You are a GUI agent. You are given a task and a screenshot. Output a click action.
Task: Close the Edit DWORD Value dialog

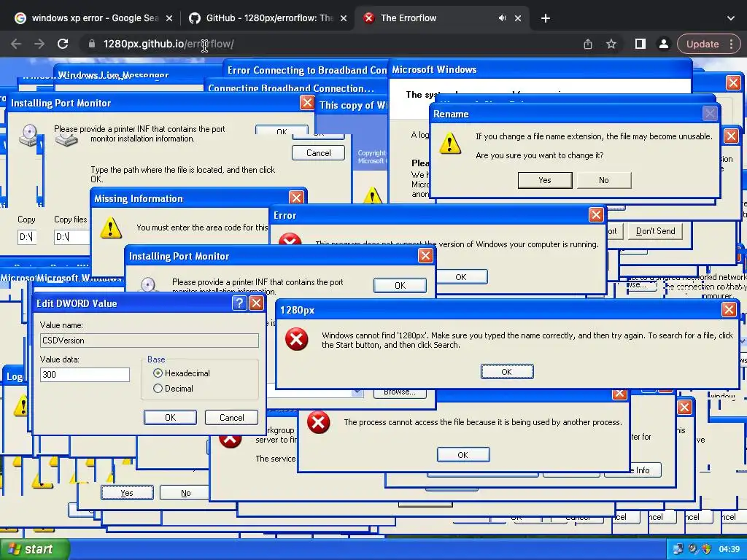[256, 303]
